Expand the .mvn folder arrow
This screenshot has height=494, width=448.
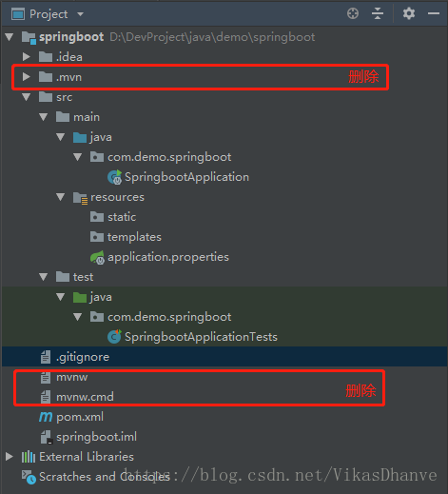(x=27, y=77)
